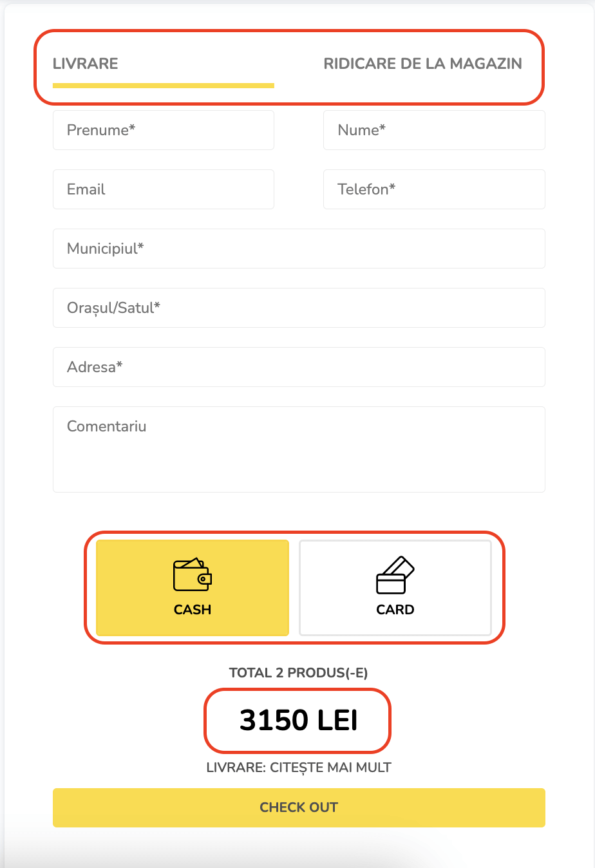Click the credit card icon

[x=395, y=574]
